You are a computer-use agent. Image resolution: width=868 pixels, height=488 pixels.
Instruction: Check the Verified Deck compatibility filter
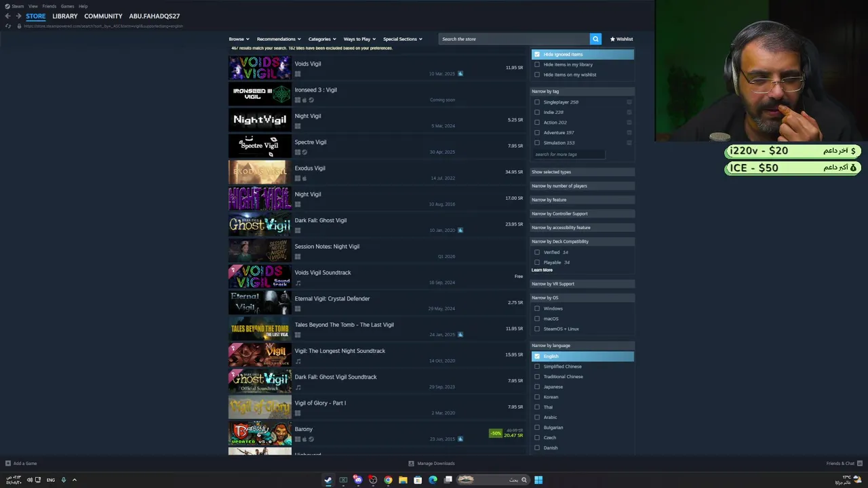pyautogui.click(x=537, y=252)
